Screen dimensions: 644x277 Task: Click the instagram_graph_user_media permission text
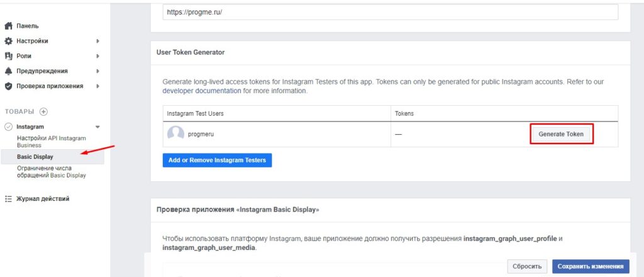(209, 248)
